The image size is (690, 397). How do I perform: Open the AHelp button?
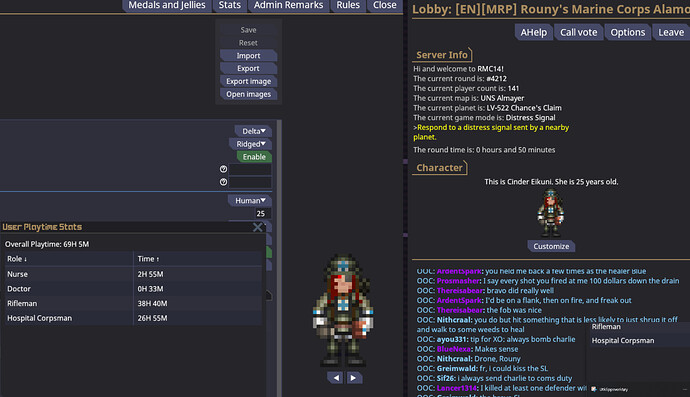coord(533,32)
